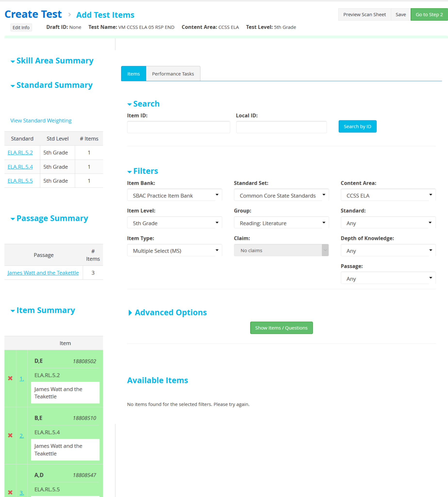Choose a Depth of Knowledge option
Viewport: 448px width, 497px height.
point(388,251)
